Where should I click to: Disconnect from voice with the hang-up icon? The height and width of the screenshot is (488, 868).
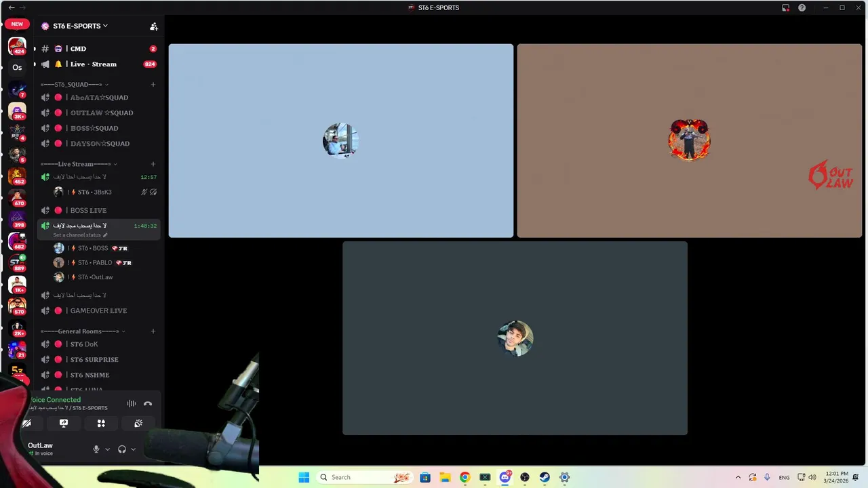148,404
